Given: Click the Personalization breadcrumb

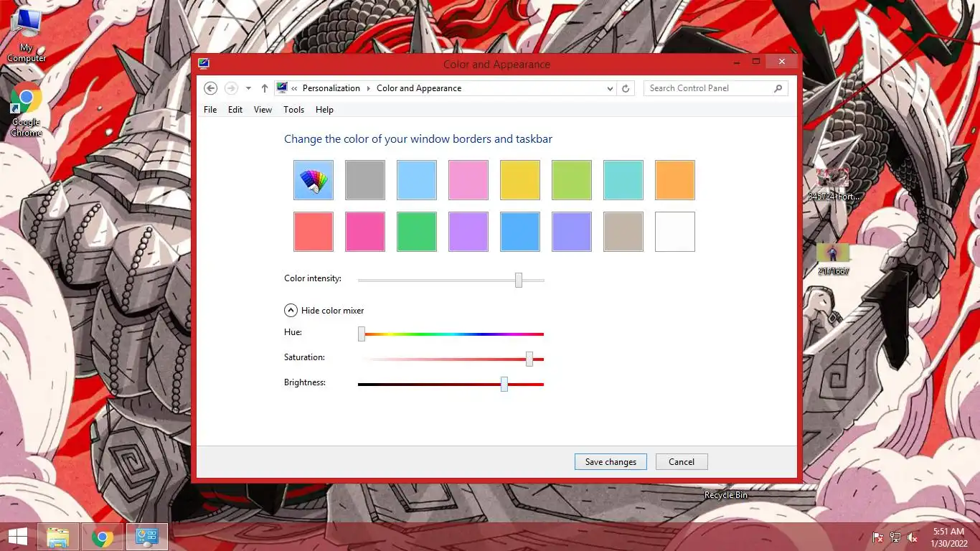Looking at the screenshot, I should (331, 88).
